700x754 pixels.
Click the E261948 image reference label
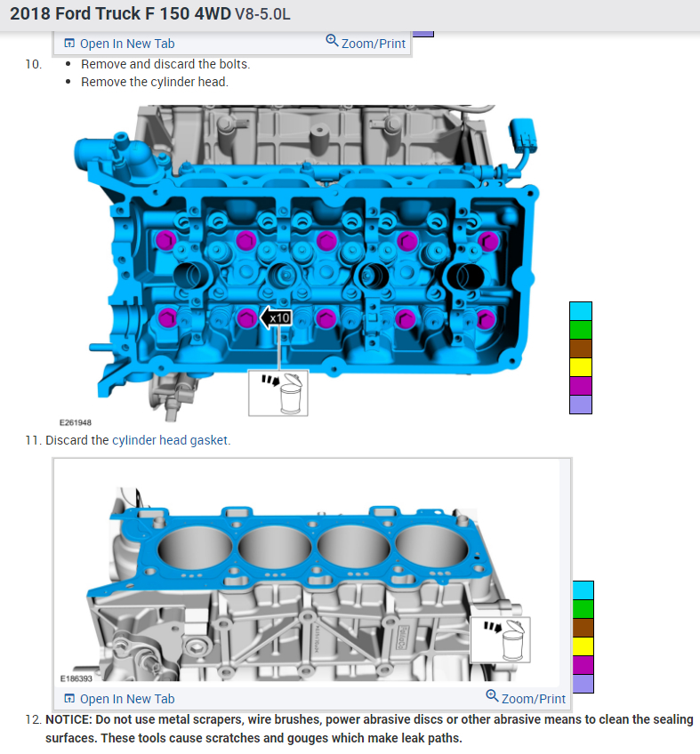pos(75,422)
